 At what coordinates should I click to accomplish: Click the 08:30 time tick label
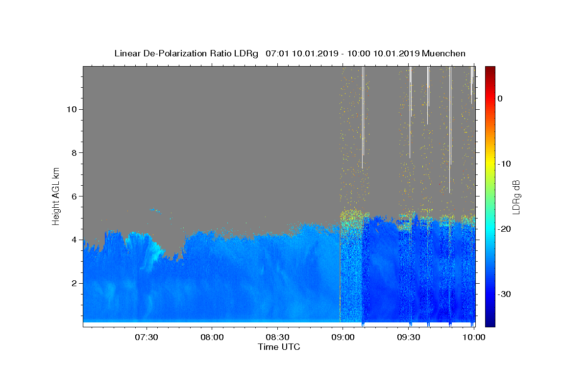[x=278, y=337]
